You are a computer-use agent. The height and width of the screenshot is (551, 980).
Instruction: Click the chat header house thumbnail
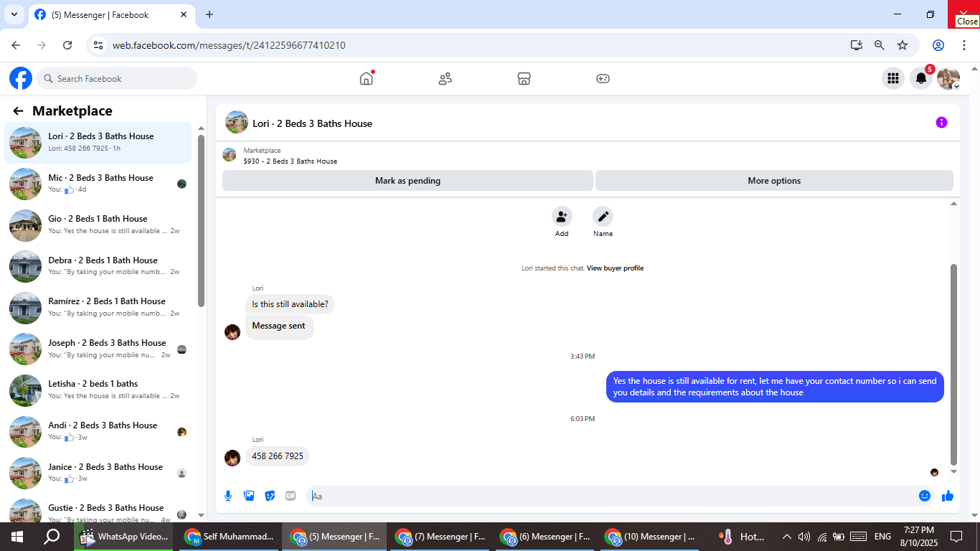[237, 123]
